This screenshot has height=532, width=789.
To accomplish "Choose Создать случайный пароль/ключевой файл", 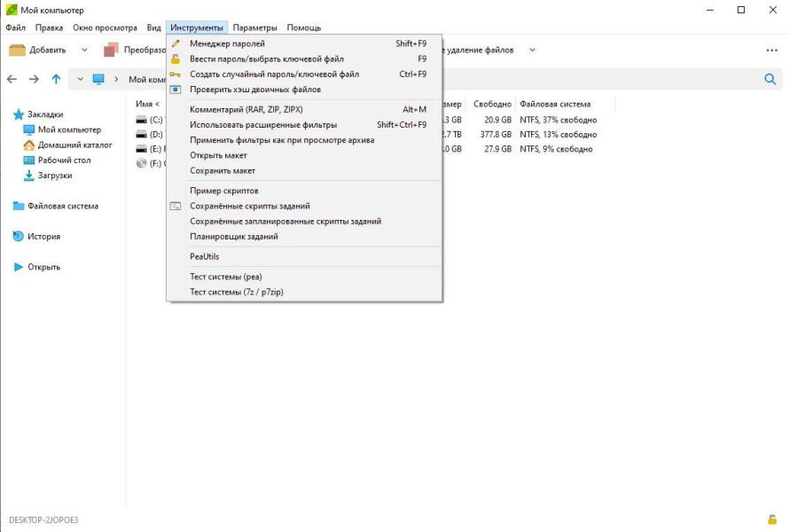I will pyautogui.click(x=304, y=74).
